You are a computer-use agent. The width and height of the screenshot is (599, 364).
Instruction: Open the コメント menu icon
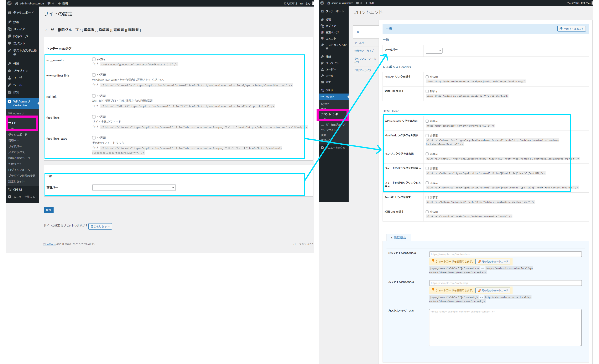(x=10, y=43)
